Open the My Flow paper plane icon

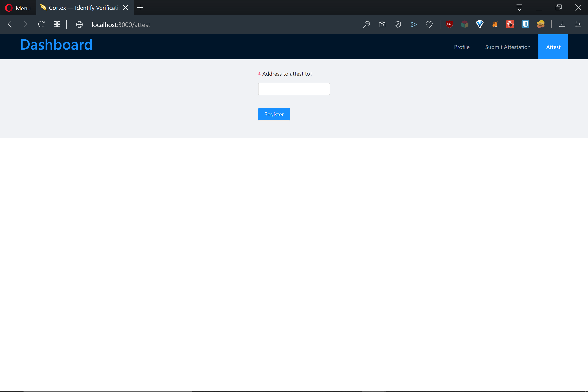click(414, 24)
